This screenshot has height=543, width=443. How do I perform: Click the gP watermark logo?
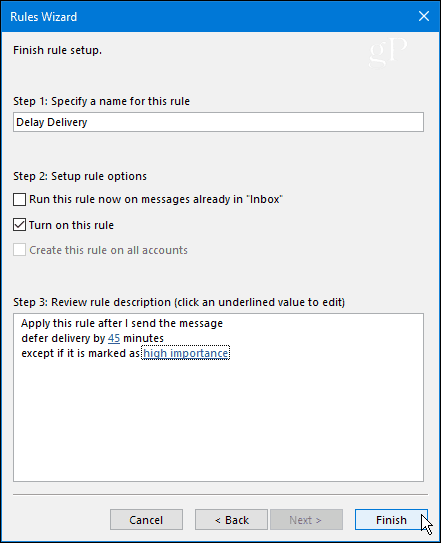pyautogui.click(x=388, y=53)
